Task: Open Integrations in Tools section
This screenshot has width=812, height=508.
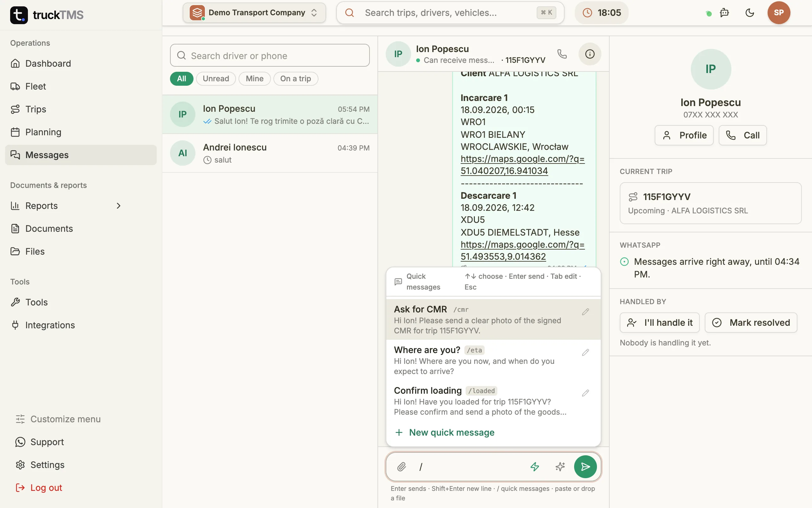Action: 81,325
